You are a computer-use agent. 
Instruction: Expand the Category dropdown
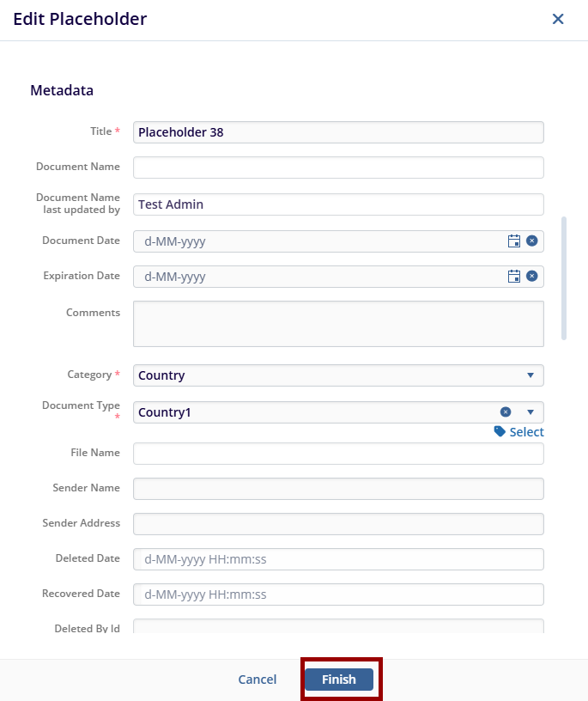530,375
